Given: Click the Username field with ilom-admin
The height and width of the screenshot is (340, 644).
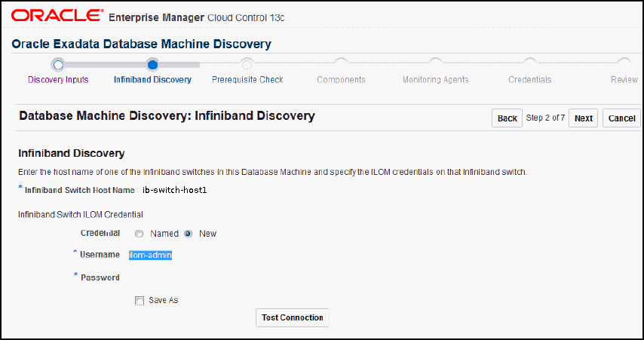Looking at the screenshot, I should pos(150,256).
